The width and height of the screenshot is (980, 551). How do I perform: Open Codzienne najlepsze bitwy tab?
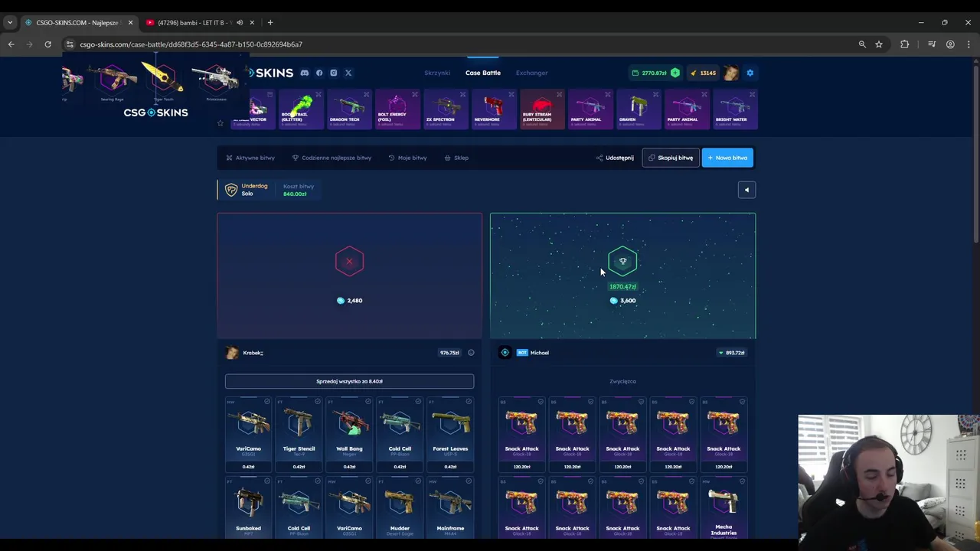(332, 158)
